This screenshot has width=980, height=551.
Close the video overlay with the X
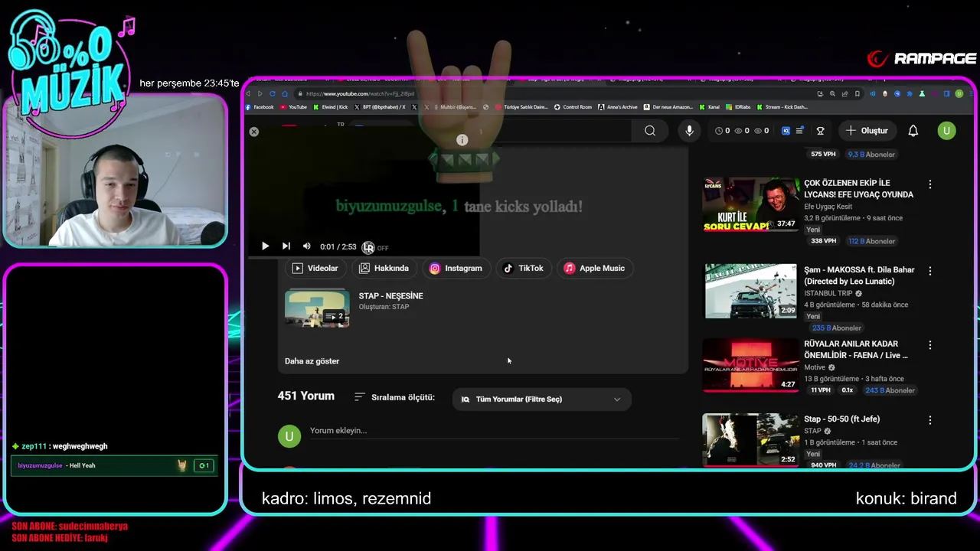[x=254, y=132]
